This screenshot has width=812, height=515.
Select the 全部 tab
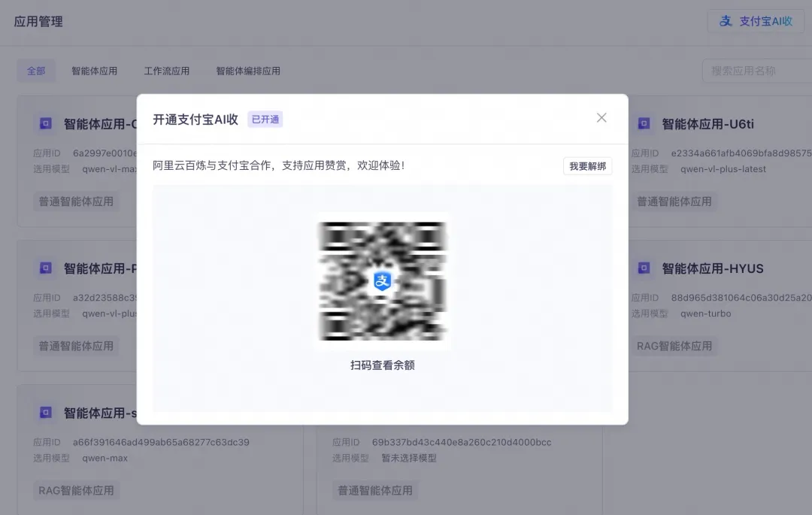tap(36, 71)
